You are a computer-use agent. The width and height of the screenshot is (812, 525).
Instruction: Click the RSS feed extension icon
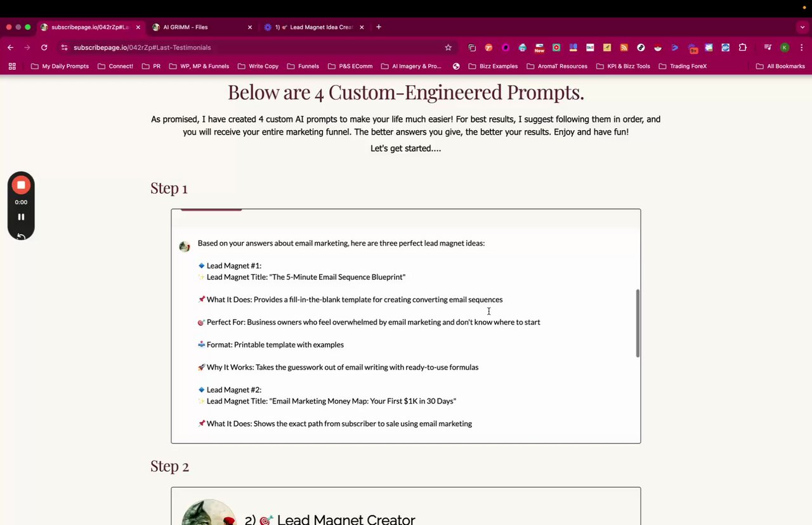(x=624, y=48)
